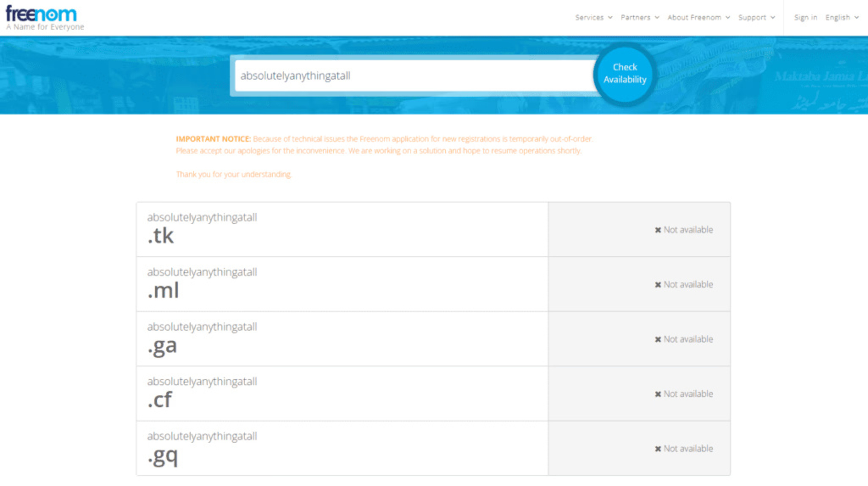Click the X icon beside .ml Not available

tap(658, 285)
